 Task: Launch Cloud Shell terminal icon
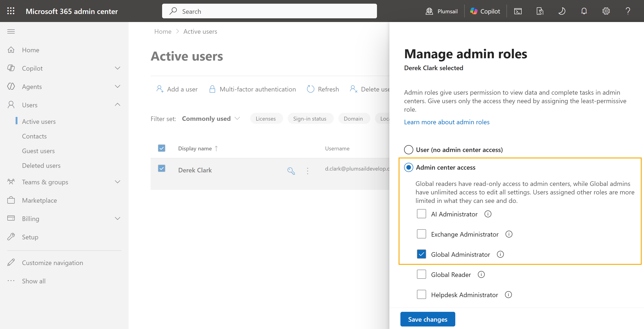click(517, 11)
